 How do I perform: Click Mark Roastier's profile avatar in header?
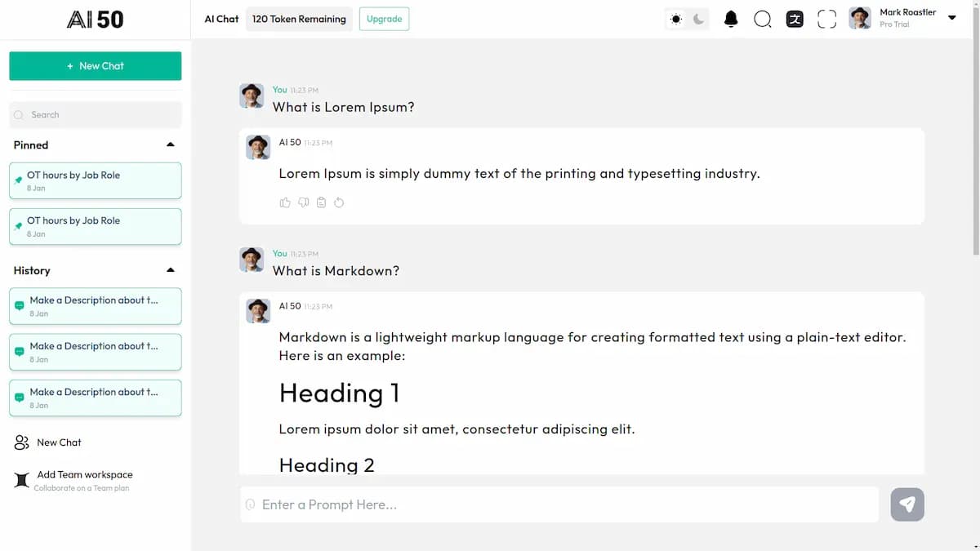coord(860,19)
